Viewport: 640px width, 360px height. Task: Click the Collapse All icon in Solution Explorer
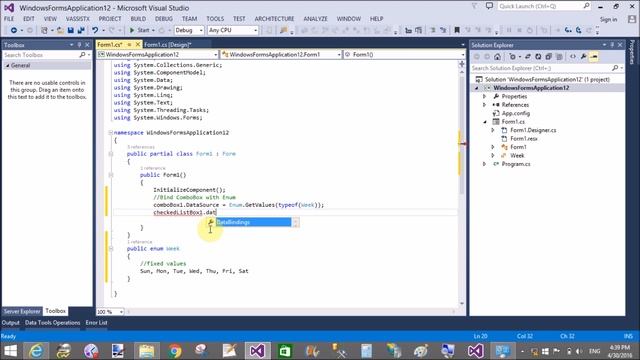[x=548, y=57]
